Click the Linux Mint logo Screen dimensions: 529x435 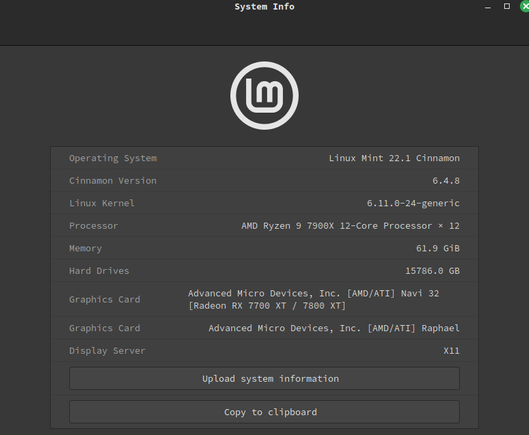(x=264, y=96)
